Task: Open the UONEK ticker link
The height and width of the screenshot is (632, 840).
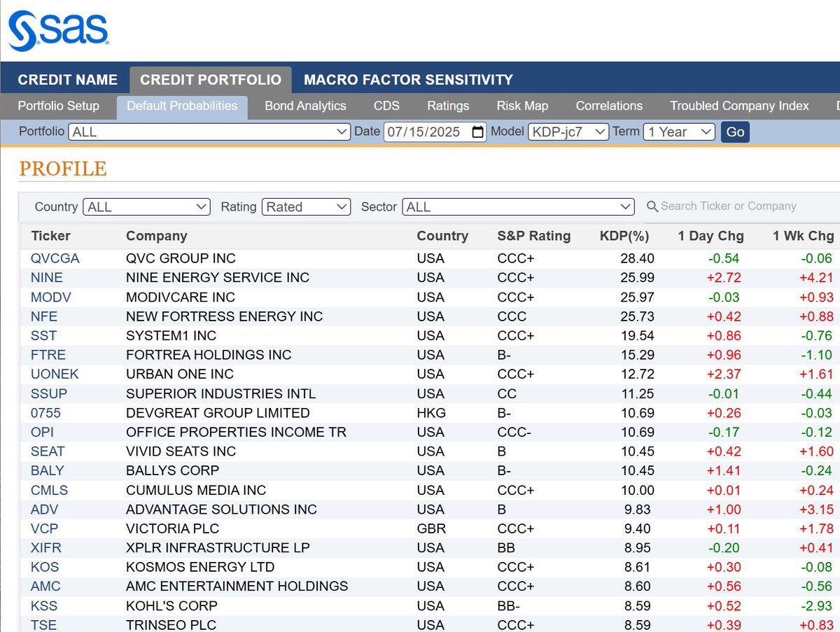Action: [x=55, y=374]
